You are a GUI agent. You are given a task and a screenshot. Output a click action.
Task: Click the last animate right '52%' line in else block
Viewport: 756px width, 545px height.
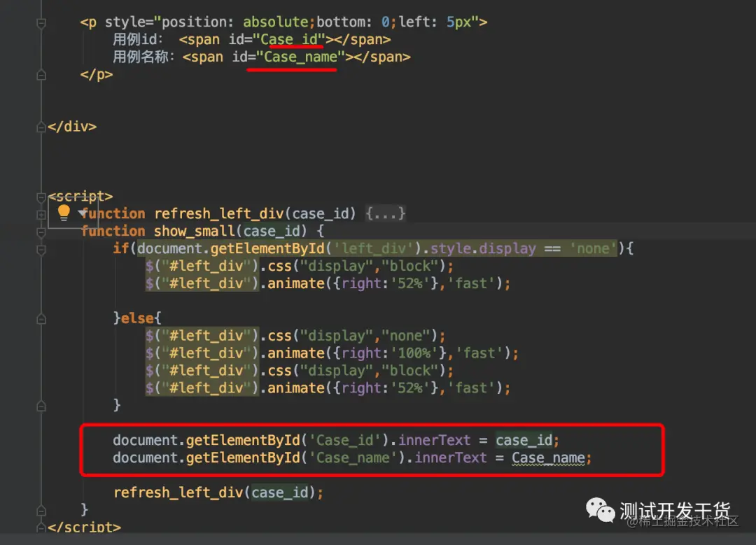[328, 388]
